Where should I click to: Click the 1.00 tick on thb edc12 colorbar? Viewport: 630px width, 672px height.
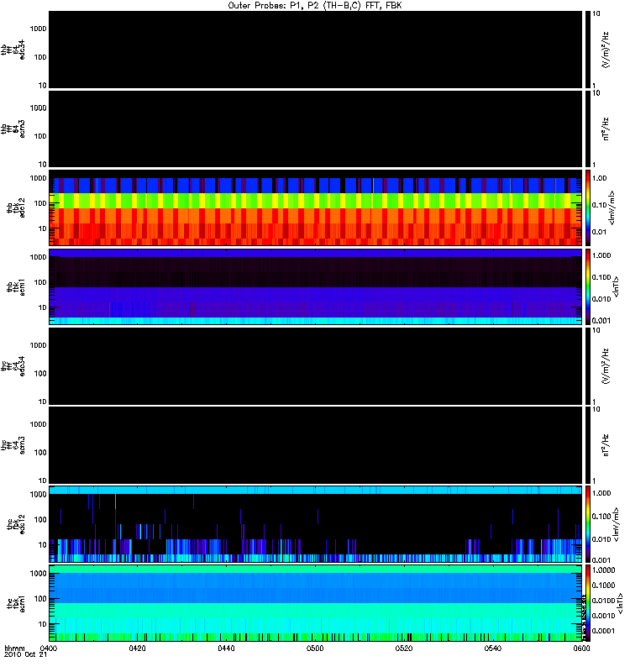(x=599, y=178)
